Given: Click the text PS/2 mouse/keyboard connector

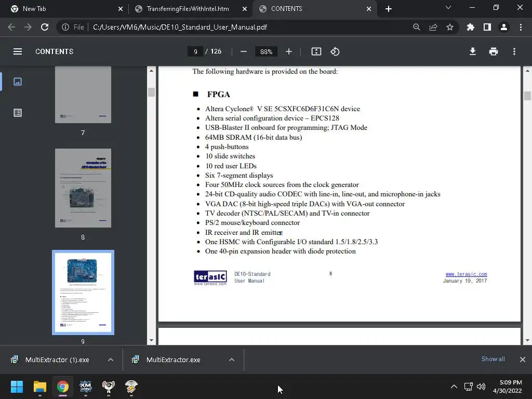Looking at the screenshot, I should (x=252, y=222).
